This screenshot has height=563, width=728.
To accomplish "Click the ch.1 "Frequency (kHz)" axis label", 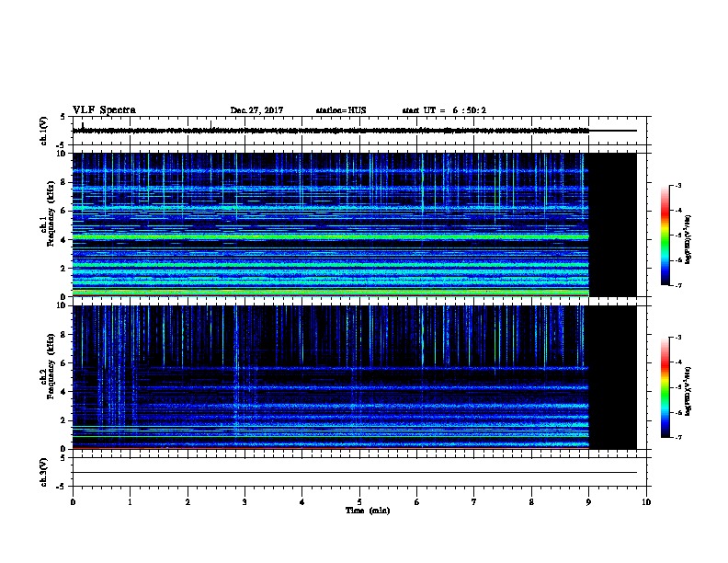I will tap(51, 213).
